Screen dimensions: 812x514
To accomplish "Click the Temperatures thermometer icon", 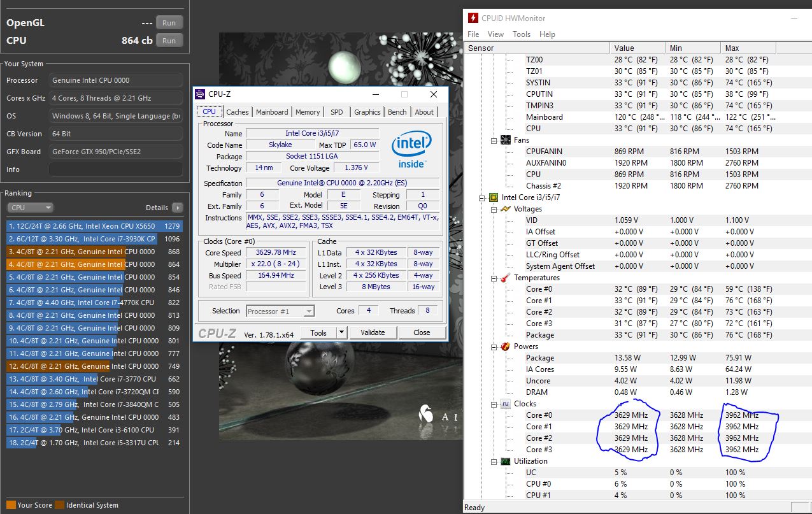I will pyautogui.click(x=506, y=278).
